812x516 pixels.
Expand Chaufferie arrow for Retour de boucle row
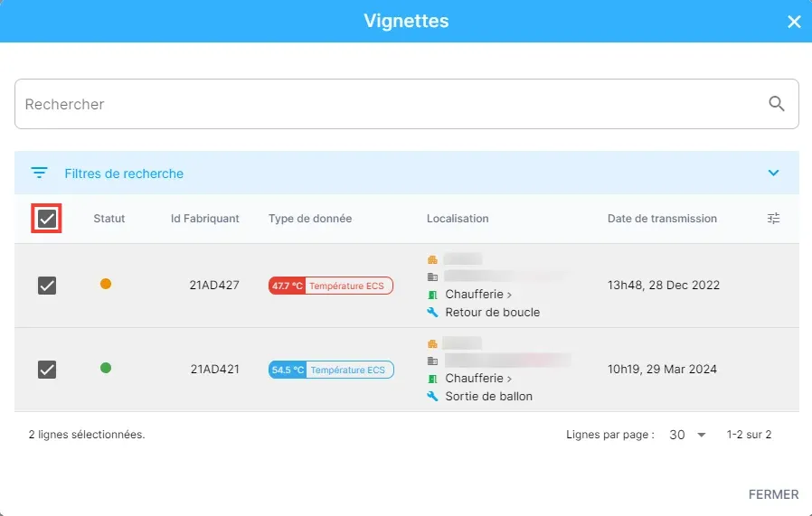[x=510, y=295]
